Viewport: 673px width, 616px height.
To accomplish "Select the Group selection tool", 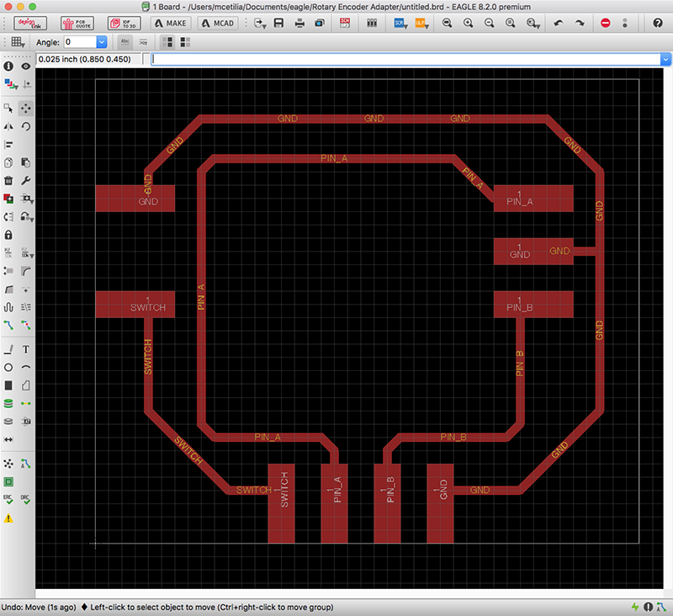I will pos(8,109).
